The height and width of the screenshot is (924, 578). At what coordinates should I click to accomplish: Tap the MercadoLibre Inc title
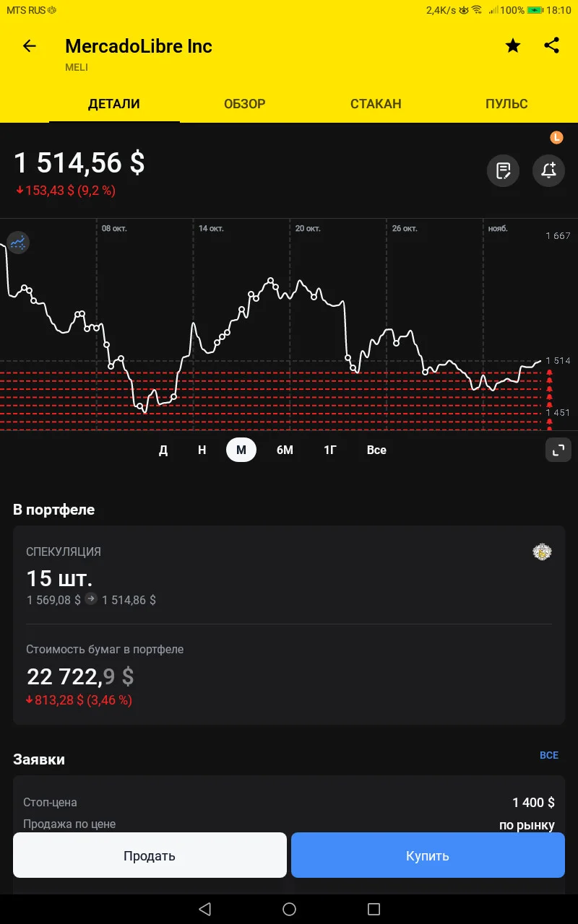139,46
